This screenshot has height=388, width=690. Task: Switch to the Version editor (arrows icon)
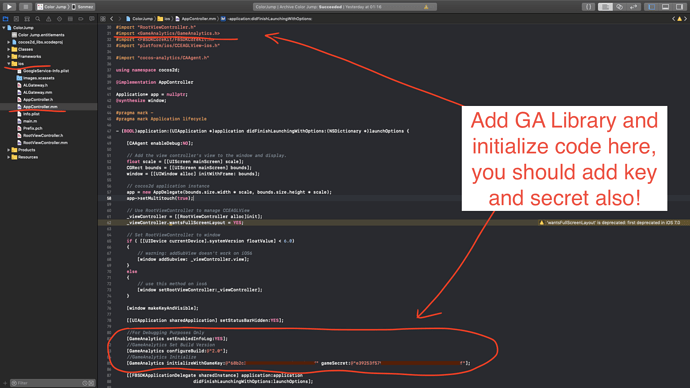pyautogui.click(x=634, y=7)
